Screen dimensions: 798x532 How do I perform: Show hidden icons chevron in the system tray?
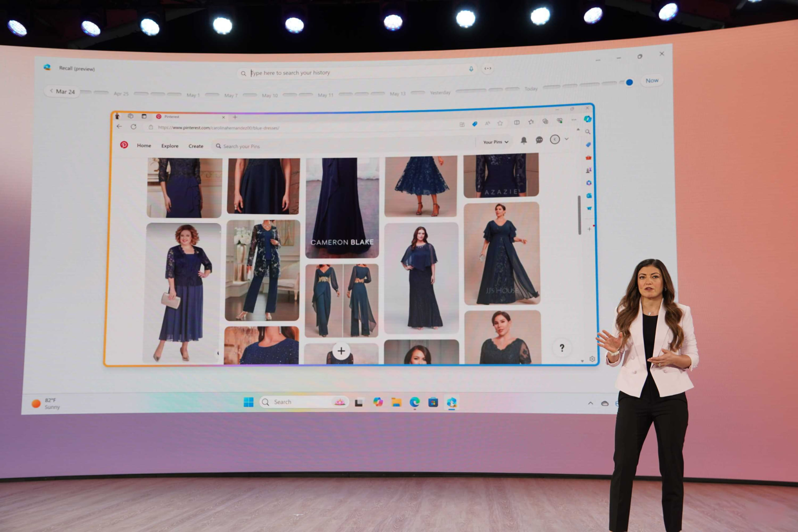(590, 403)
